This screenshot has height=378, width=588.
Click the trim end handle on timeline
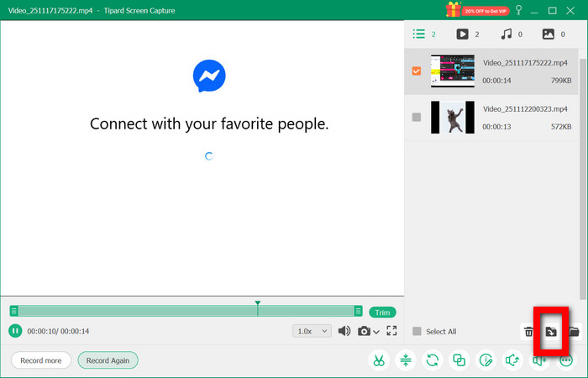358,311
